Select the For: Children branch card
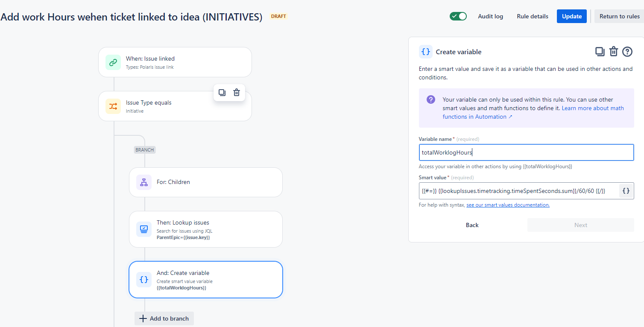Viewport: 644px width, 327px height. (206, 182)
